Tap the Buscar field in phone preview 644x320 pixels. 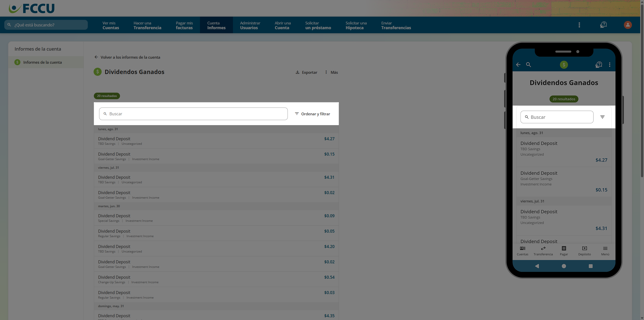coord(557,117)
